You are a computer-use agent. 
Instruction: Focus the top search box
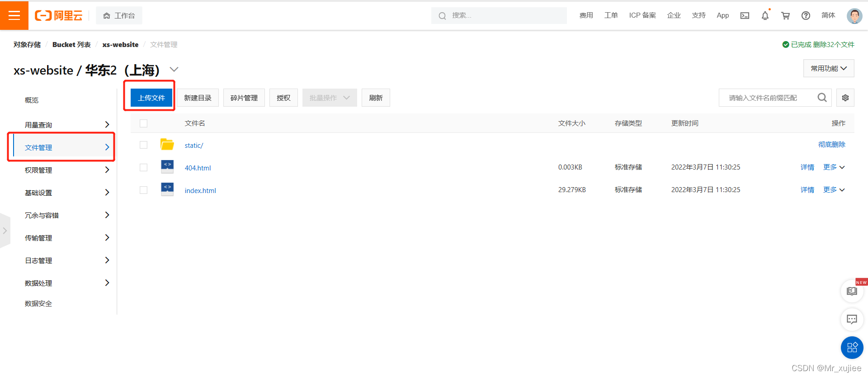tap(499, 15)
